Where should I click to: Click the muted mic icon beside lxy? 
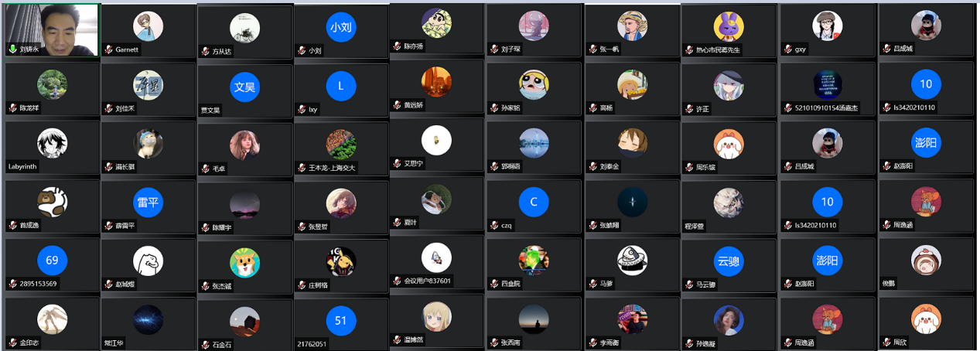coord(302,109)
